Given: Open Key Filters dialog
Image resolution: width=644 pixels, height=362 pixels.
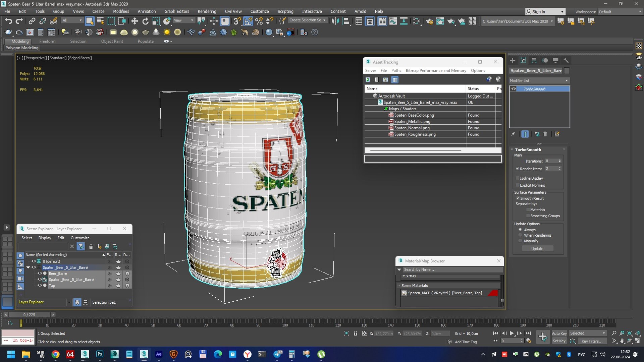Looking at the screenshot, I should tap(592, 341).
